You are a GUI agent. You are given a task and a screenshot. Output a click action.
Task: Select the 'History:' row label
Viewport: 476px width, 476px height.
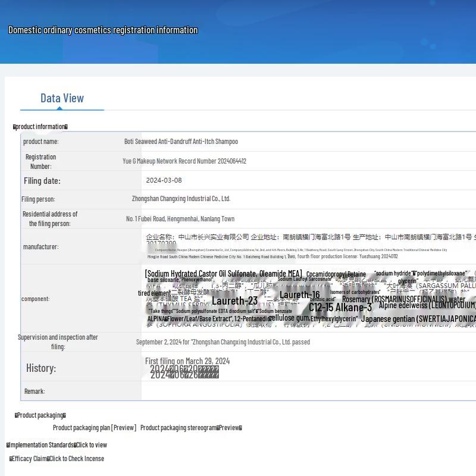[x=41, y=368]
